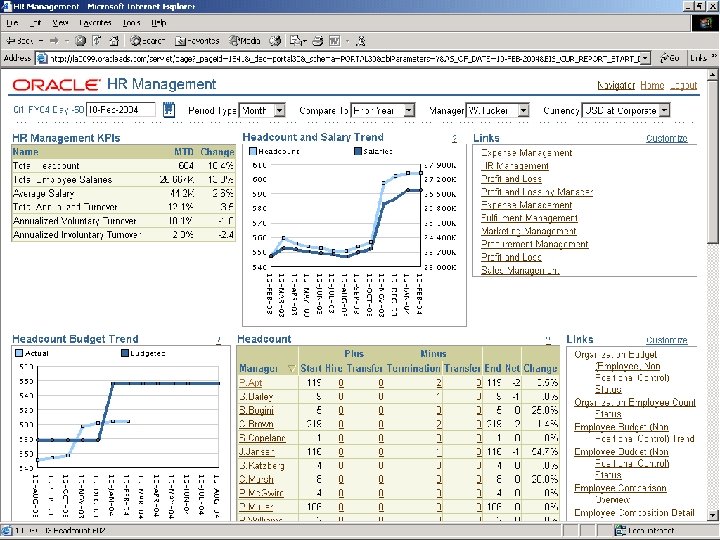
Task: Stop page loading via Stop icon
Action: tap(80, 41)
